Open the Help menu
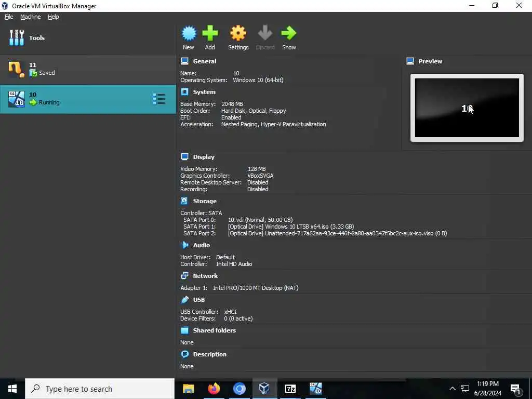The width and height of the screenshot is (532, 399). [x=54, y=17]
